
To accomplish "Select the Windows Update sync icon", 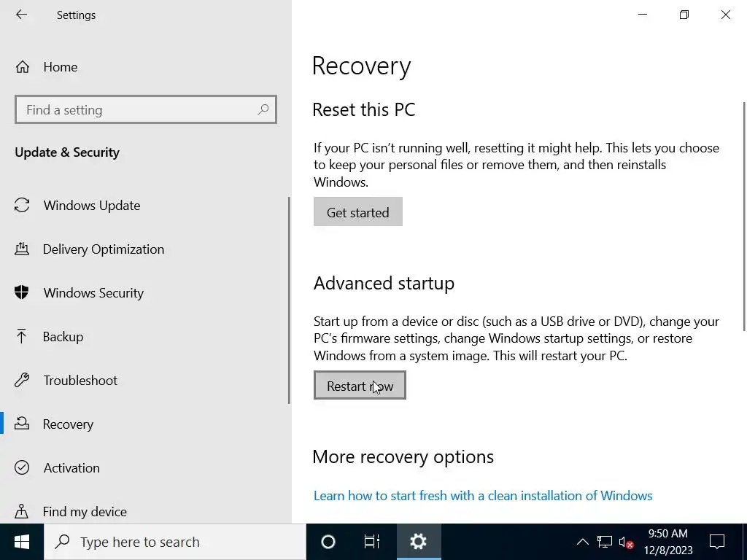I will point(22,205).
